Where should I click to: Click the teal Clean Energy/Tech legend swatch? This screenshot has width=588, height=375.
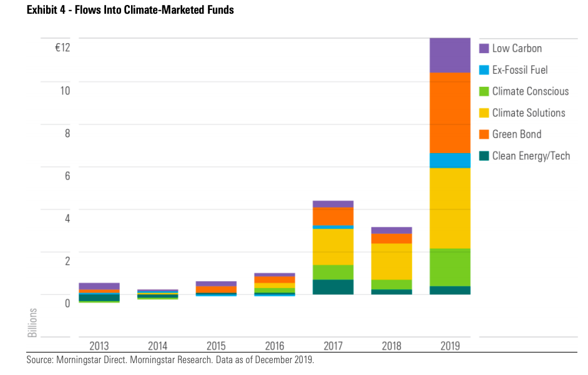[x=484, y=156]
